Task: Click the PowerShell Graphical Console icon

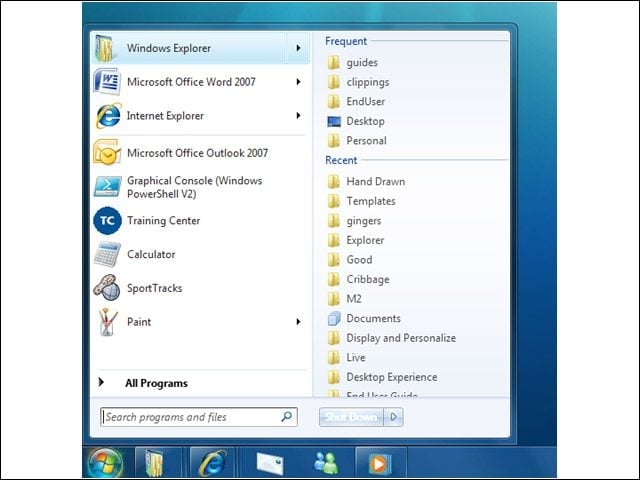Action: [x=107, y=187]
